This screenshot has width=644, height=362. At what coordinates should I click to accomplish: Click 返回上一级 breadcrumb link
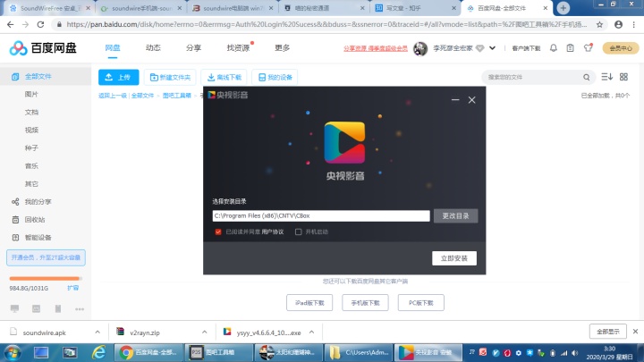click(x=113, y=96)
